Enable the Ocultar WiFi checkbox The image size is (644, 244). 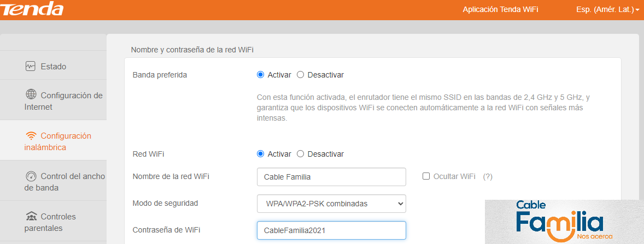click(426, 176)
